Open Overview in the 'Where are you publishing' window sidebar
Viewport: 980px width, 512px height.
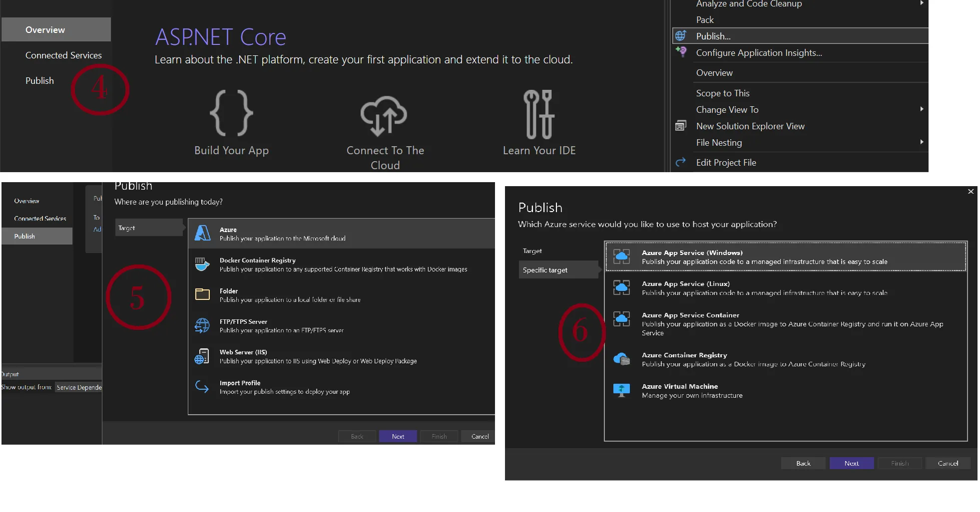[26, 201]
